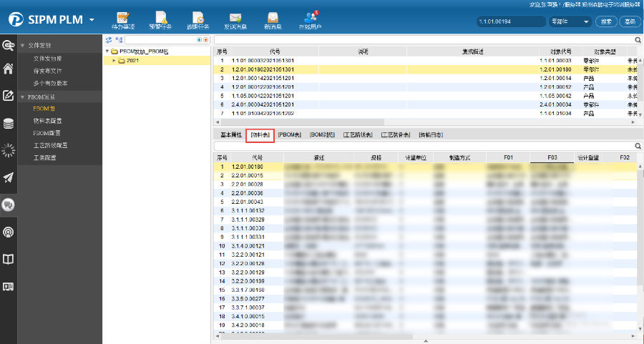This screenshot has width=644, height=344.
Task: Open the SIPM PLM dropdown arrow
Action: pyautogui.click(x=92, y=20)
